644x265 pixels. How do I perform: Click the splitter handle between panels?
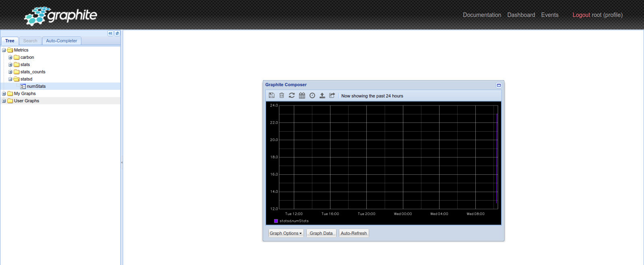[122, 163]
